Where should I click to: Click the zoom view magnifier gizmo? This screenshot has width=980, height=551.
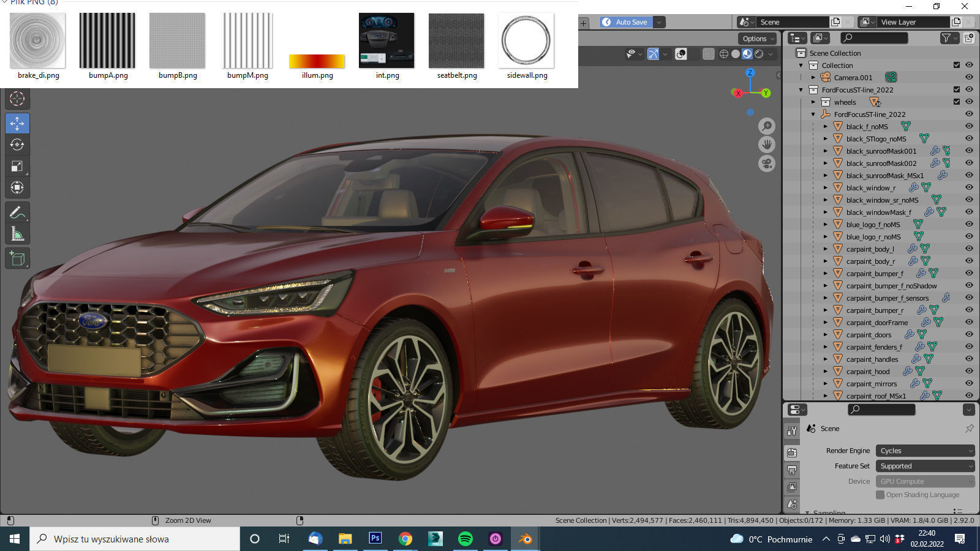pyautogui.click(x=767, y=126)
